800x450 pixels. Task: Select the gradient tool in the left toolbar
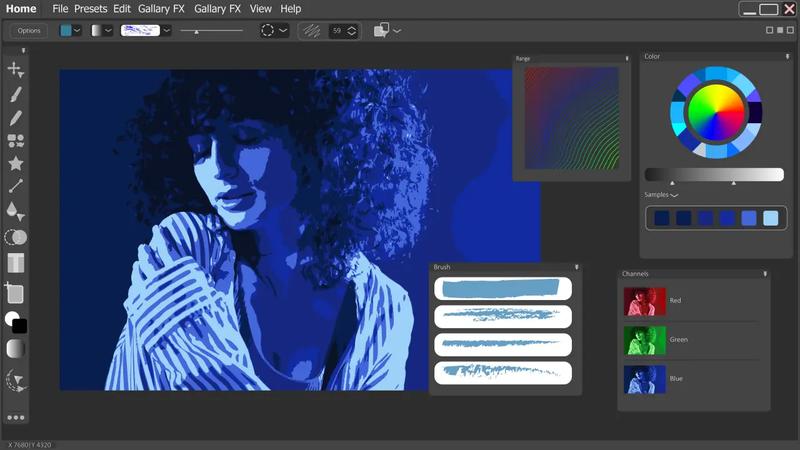pyautogui.click(x=15, y=349)
